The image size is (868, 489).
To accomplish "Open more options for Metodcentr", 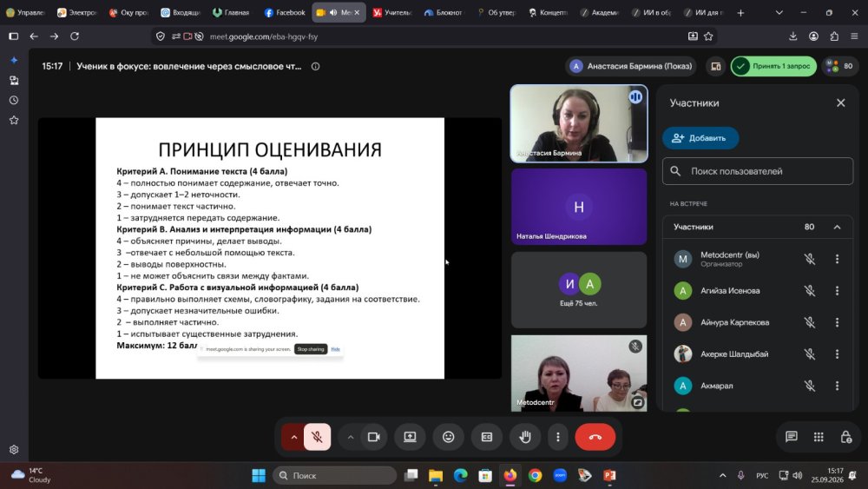I will [x=837, y=259].
